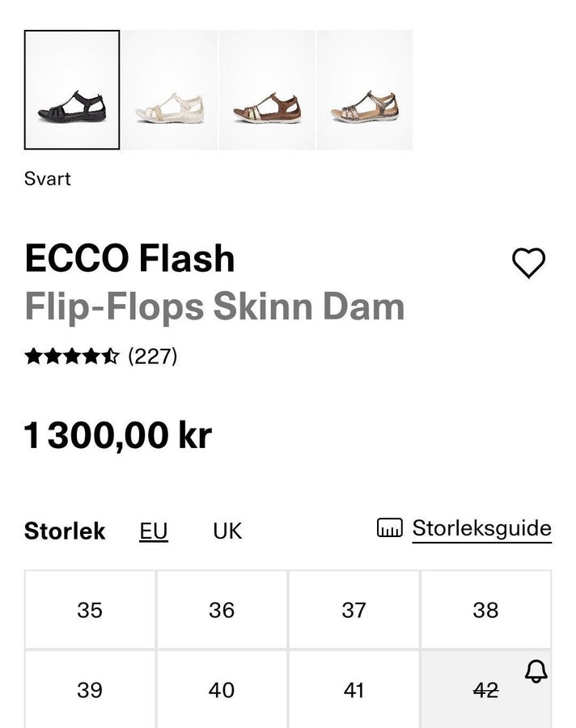Select size 36
Viewport: 576px width, 728px height.
coord(222,610)
